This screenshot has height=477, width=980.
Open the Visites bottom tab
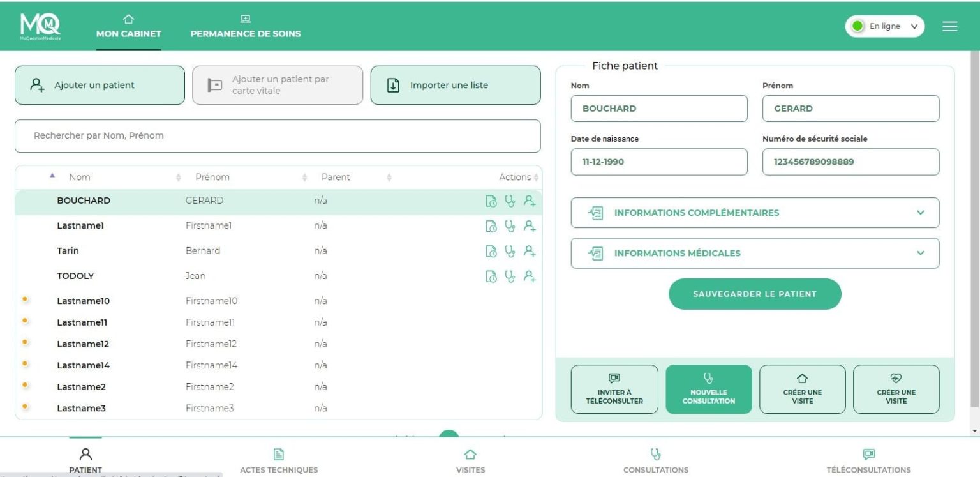[470, 460]
